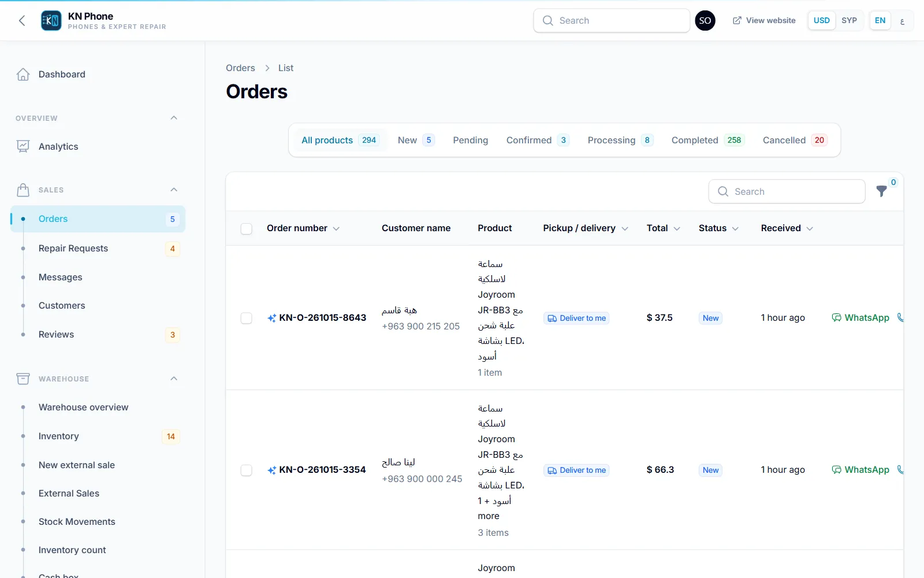Switch currency to USD
This screenshot has height=578, width=924.
[x=822, y=21]
